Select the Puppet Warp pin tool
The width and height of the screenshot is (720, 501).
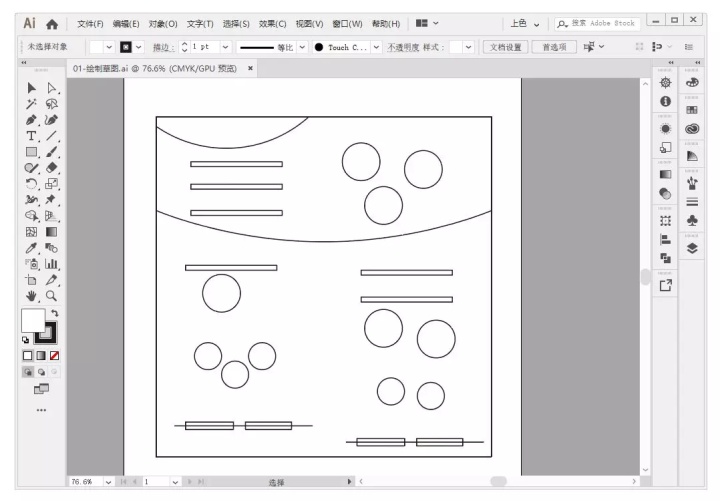[51, 200]
